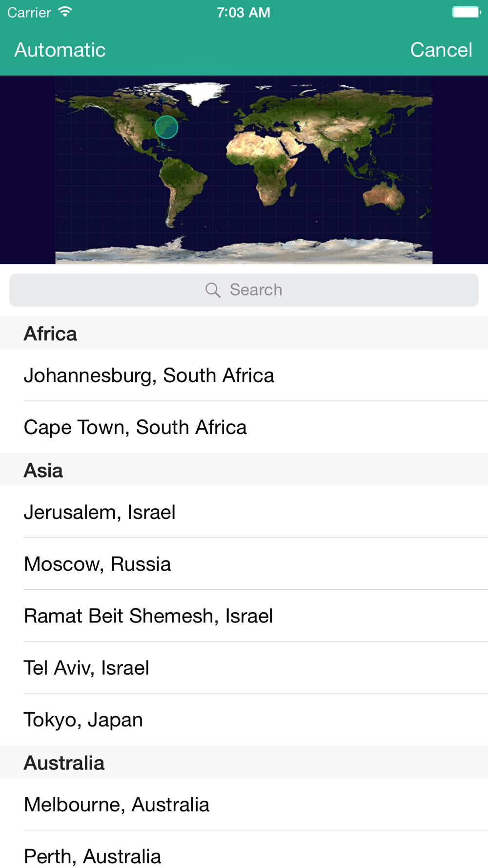Select Automatic location option
The width and height of the screenshot is (488, 868).
click(x=60, y=50)
